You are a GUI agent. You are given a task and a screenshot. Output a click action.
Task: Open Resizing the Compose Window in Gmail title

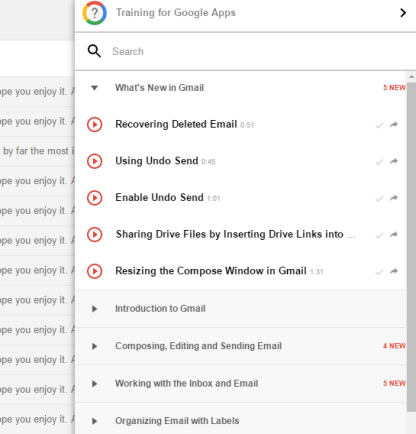coord(211,271)
